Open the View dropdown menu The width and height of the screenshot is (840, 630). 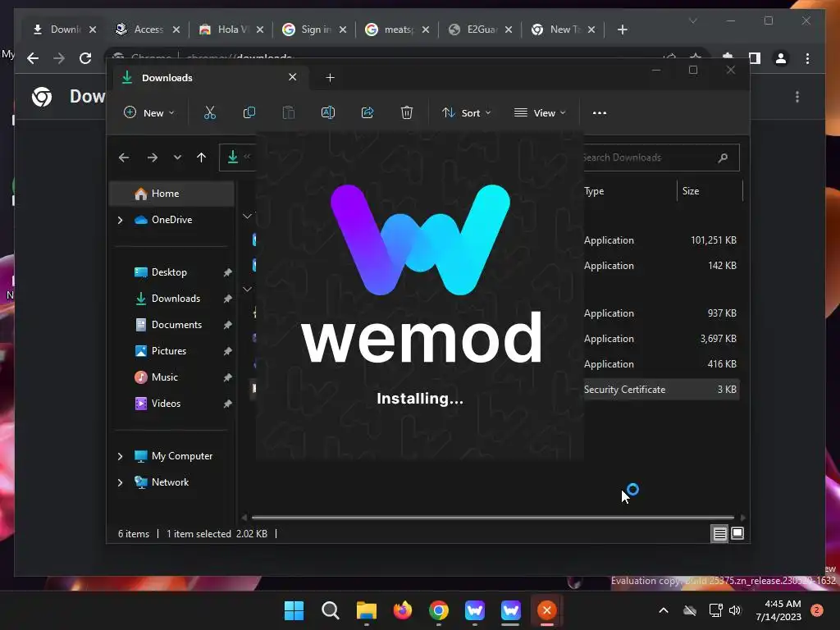tap(540, 112)
